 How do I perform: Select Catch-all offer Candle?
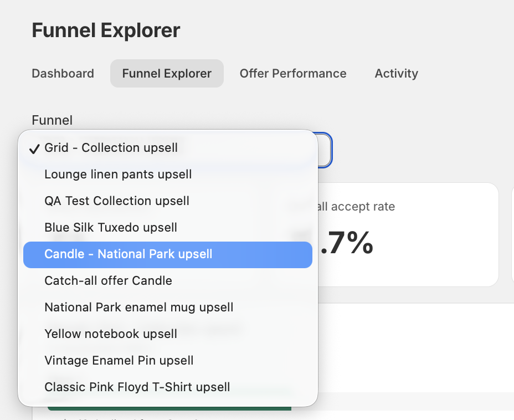(x=167, y=281)
